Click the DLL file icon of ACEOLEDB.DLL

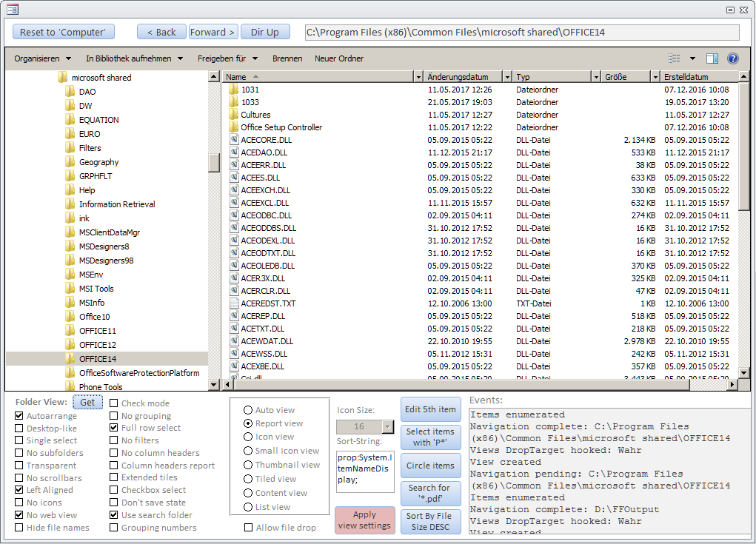(234, 266)
